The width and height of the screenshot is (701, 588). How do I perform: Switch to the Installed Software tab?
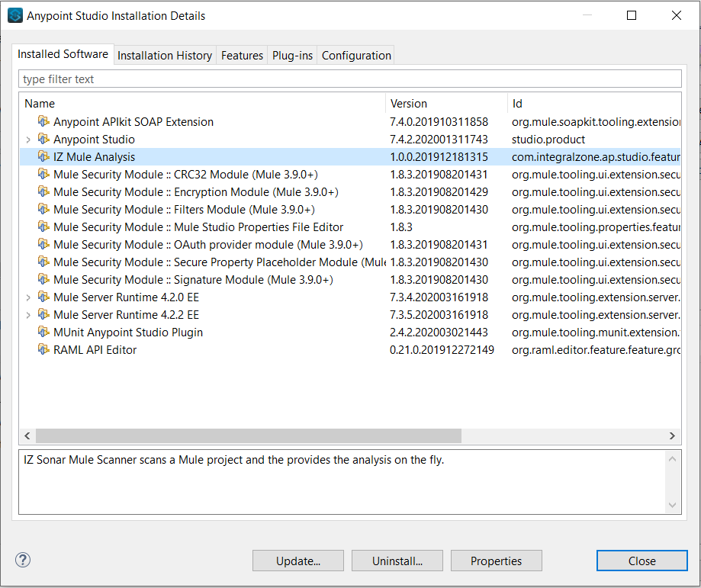(63, 54)
